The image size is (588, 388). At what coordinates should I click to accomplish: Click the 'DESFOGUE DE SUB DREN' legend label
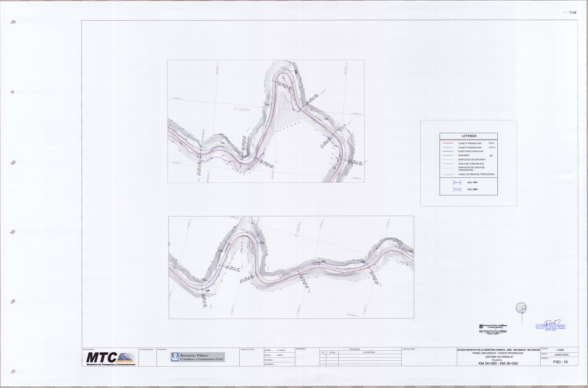click(x=472, y=160)
